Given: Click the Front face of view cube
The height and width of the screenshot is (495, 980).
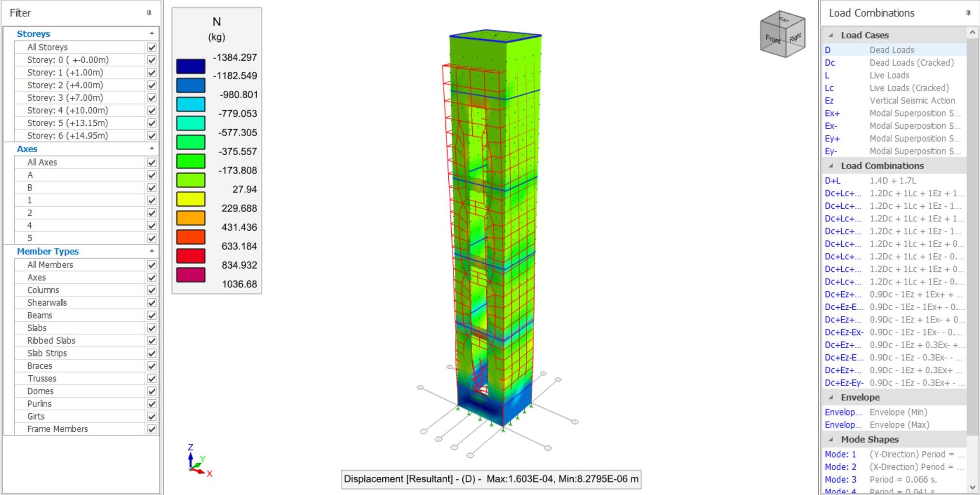Looking at the screenshot, I should point(773,39).
